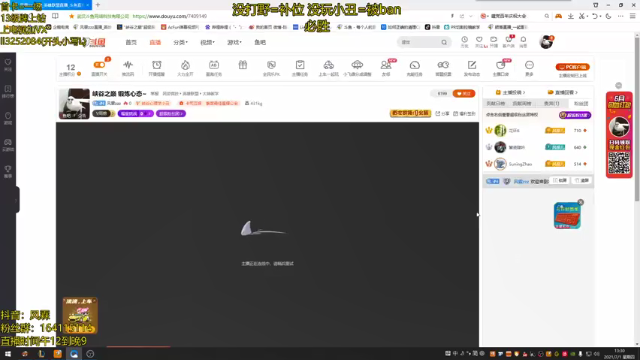The width and height of the screenshot is (640, 360).
Task: Click the streamer avatar beside the room title
Action: [74, 104]
